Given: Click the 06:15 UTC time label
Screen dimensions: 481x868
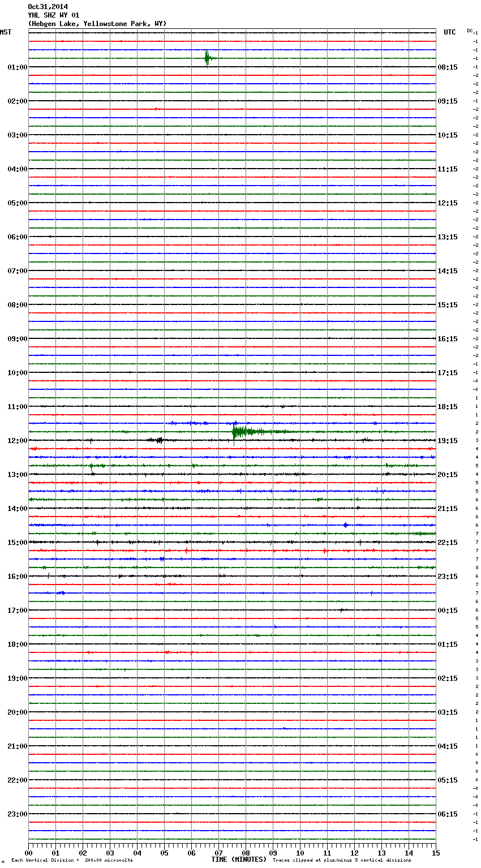Looking at the screenshot, I should click(x=448, y=814).
